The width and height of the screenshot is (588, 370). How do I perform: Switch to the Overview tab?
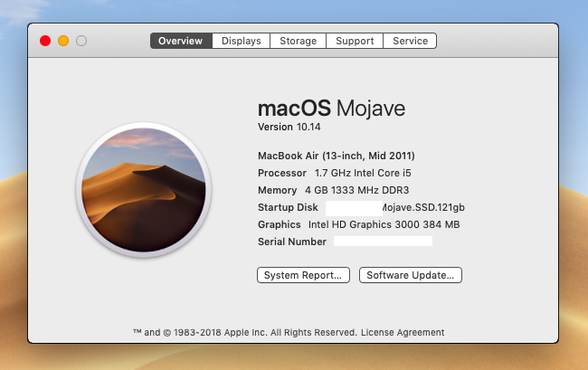181,41
